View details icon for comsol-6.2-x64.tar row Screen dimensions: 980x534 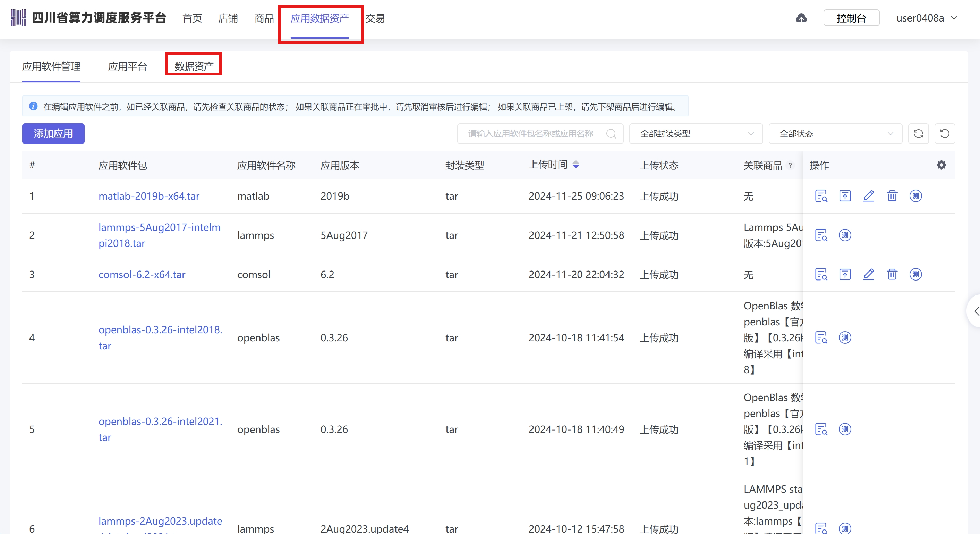click(x=821, y=274)
